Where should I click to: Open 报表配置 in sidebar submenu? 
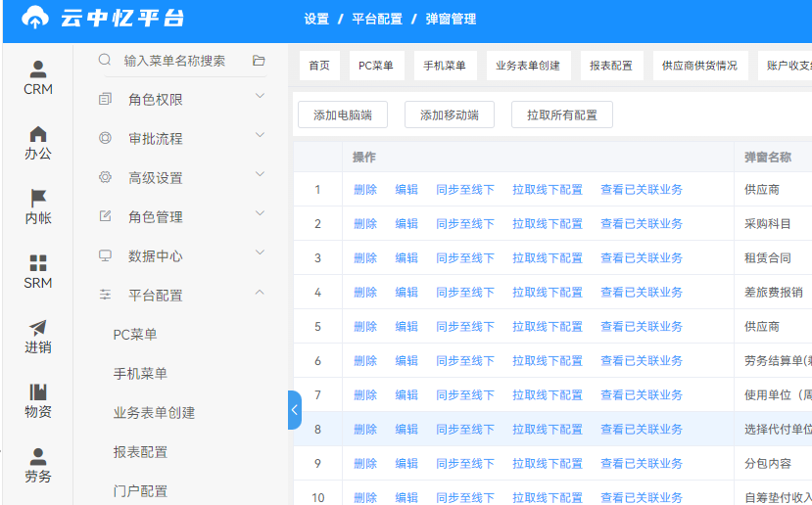point(140,452)
